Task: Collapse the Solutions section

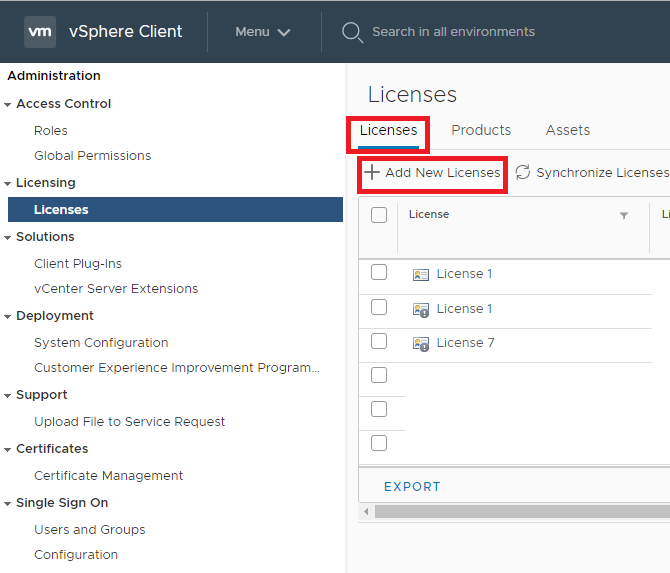Action: point(7,238)
